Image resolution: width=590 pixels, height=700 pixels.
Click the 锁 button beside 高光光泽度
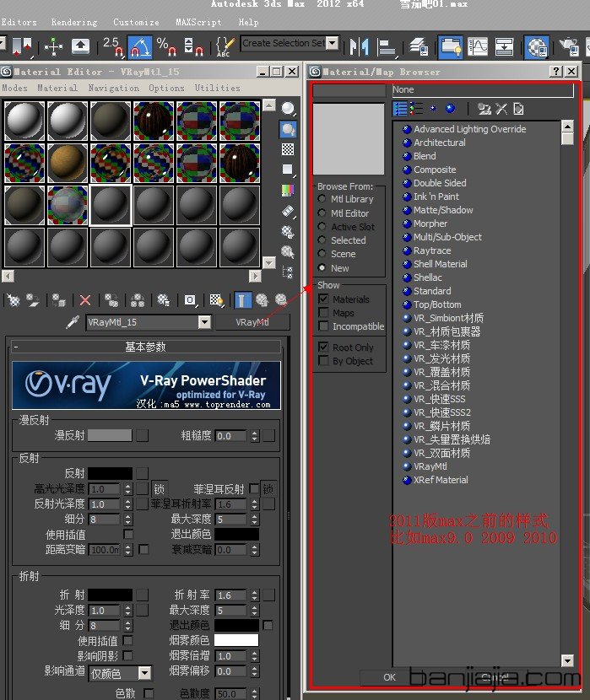click(159, 489)
